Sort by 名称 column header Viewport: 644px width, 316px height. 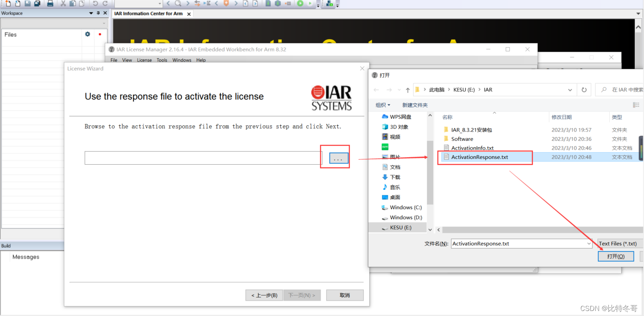(x=447, y=117)
